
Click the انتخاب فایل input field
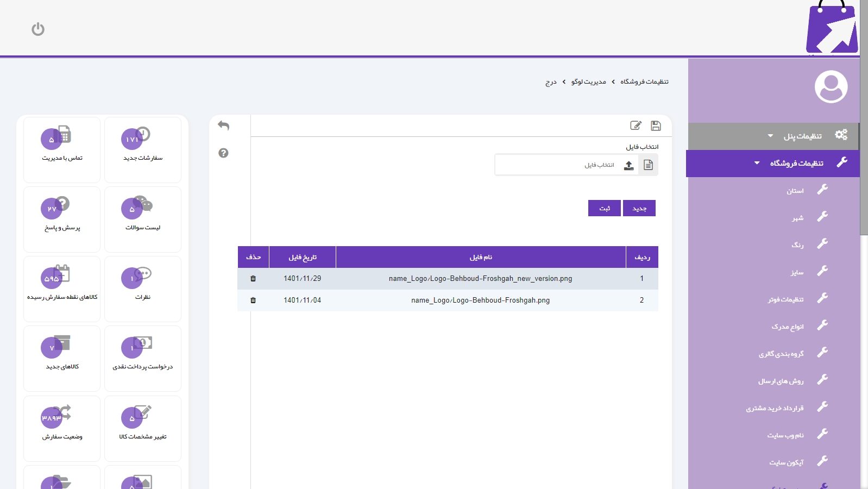click(559, 165)
